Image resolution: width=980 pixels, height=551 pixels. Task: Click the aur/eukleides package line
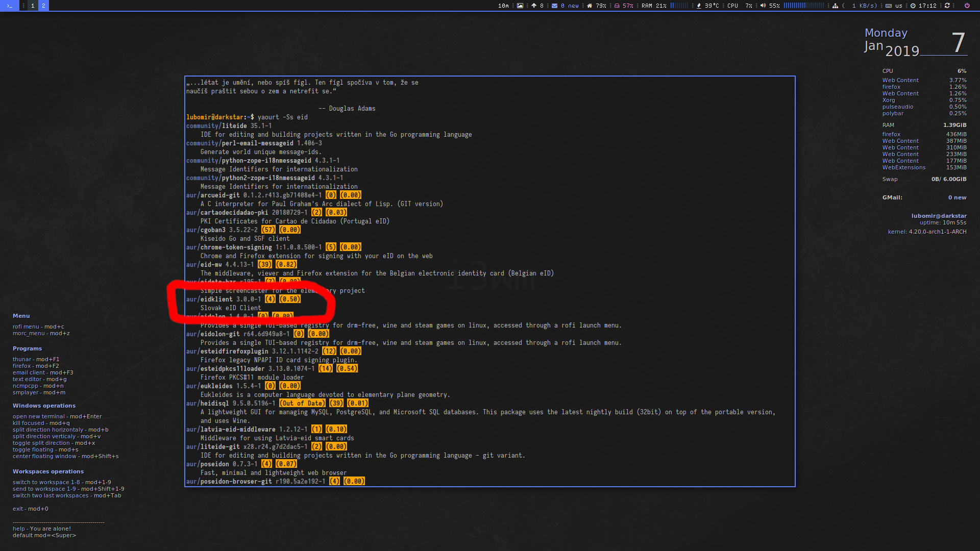pyautogui.click(x=243, y=386)
